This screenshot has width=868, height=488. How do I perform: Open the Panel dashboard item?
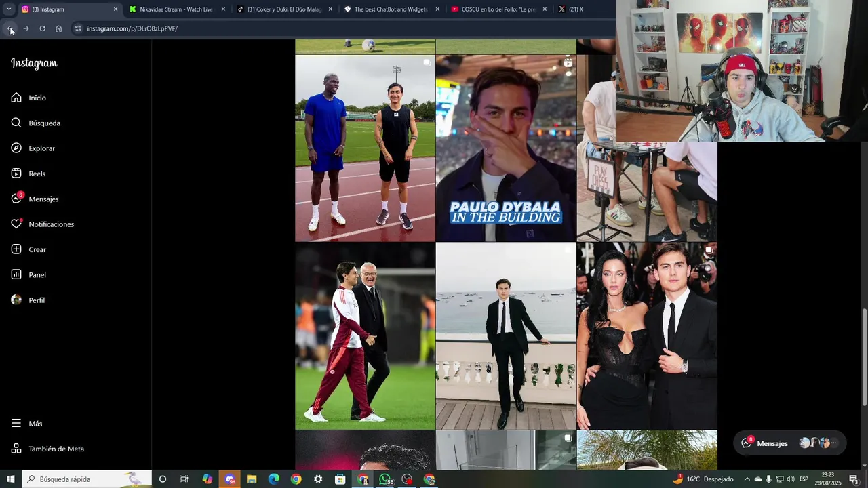tap(28, 274)
